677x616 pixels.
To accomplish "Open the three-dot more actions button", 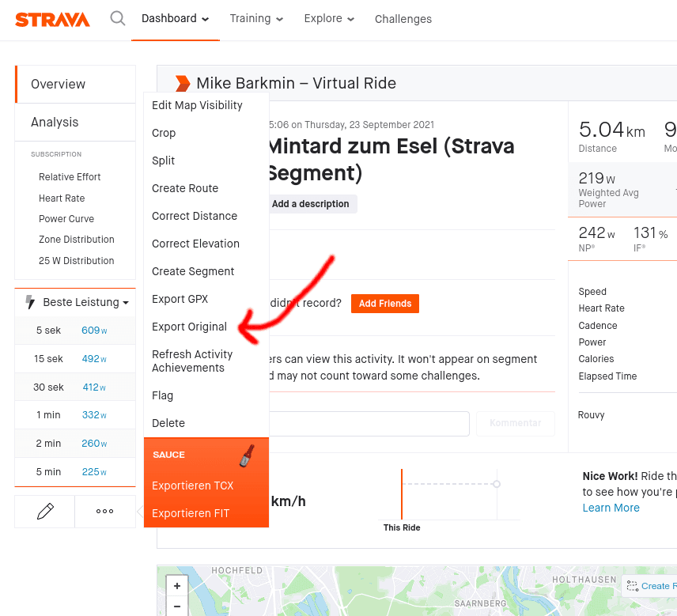I will pos(105,512).
